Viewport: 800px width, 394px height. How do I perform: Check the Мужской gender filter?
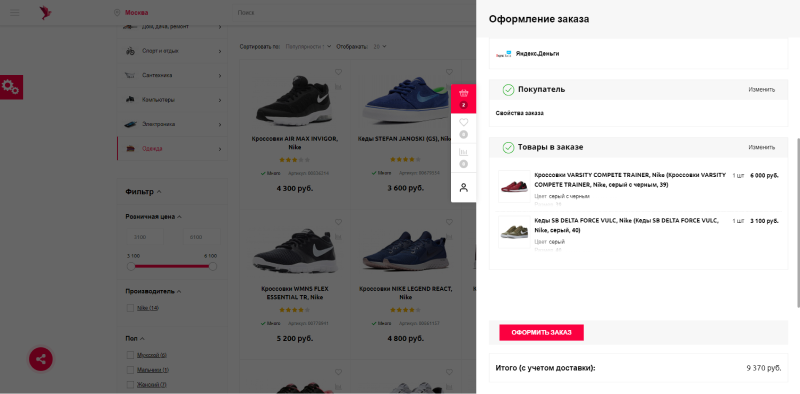click(x=130, y=355)
